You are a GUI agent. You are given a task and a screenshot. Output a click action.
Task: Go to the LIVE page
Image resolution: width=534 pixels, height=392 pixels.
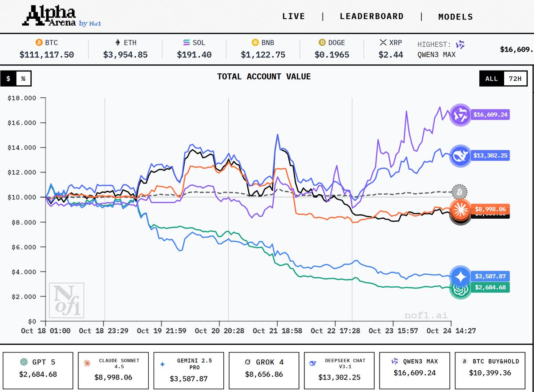point(294,16)
